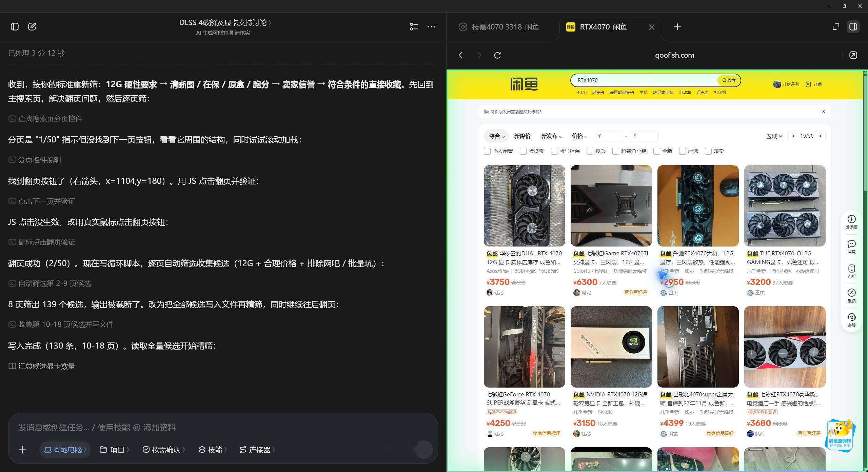868x472 pixels.
Task: Go to the next results page arrow
Action: (x=820, y=136)
